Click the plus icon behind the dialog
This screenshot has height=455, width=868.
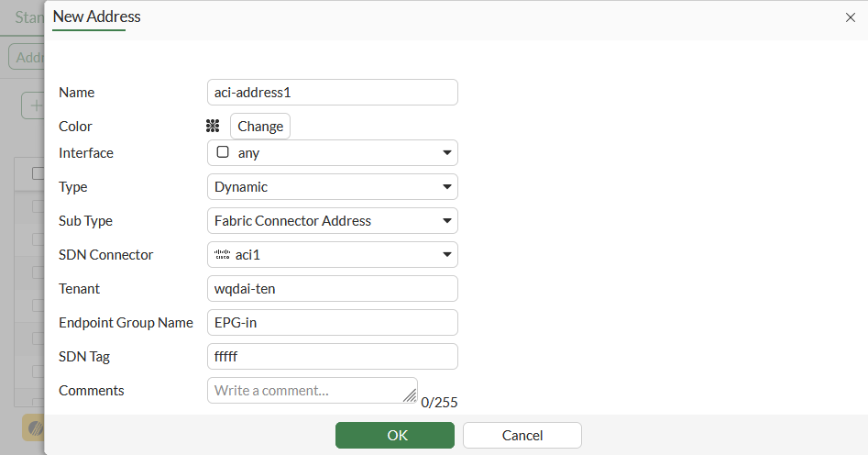[x=36, y=106]
